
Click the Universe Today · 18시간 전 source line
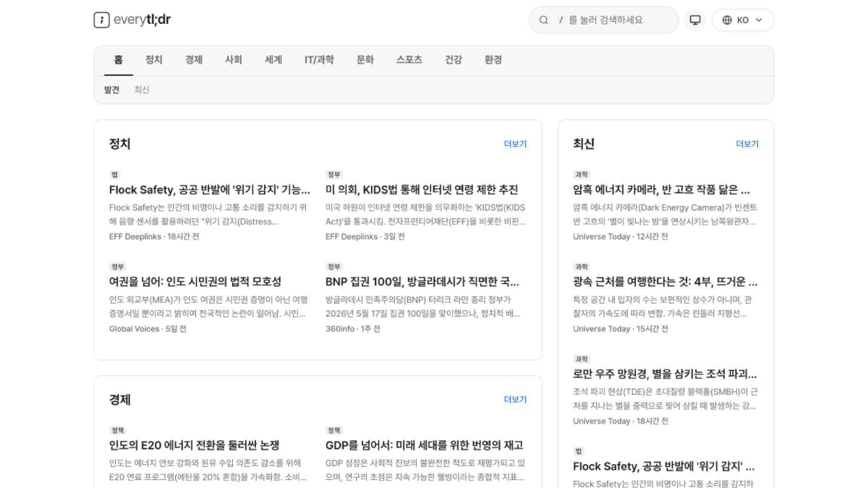(621, 421)
